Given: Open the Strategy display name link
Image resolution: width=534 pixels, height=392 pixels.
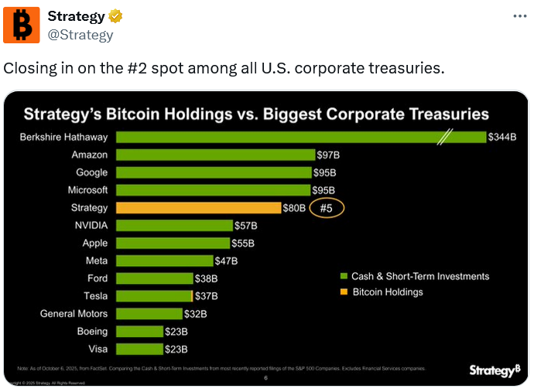Looking at the screenshot, I should [76, 16].
